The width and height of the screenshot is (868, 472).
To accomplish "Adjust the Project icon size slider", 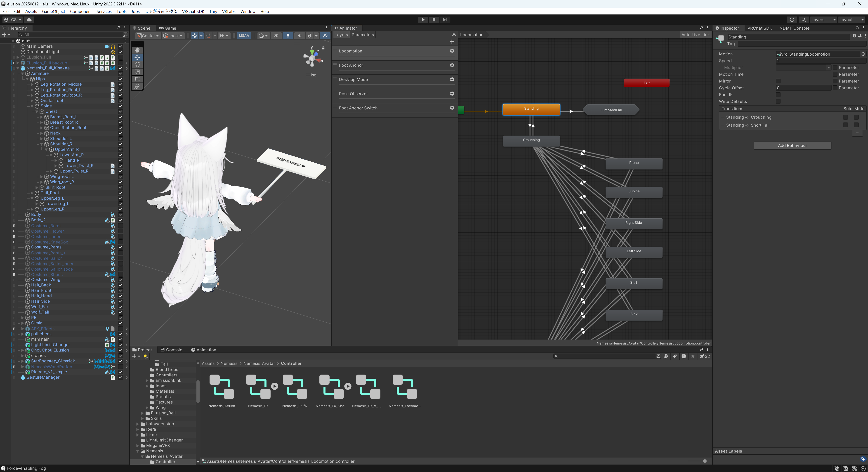I will coord(704,461).
